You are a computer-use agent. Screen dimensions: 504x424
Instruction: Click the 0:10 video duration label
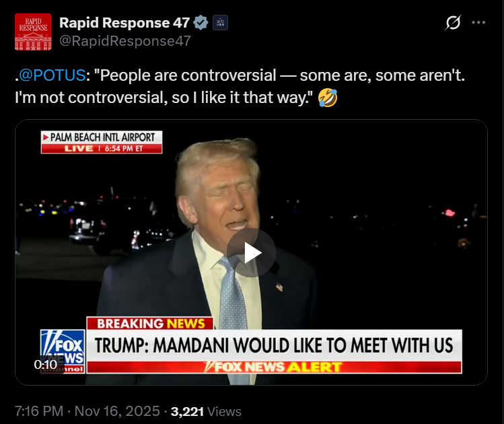tap(46, 364)
